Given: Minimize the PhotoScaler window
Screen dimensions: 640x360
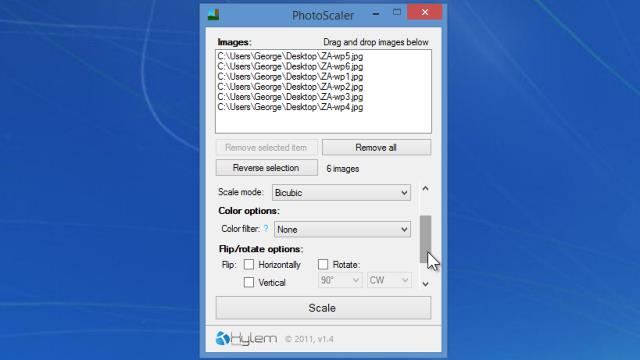Looking at the screenshot, I should (376, 14).
